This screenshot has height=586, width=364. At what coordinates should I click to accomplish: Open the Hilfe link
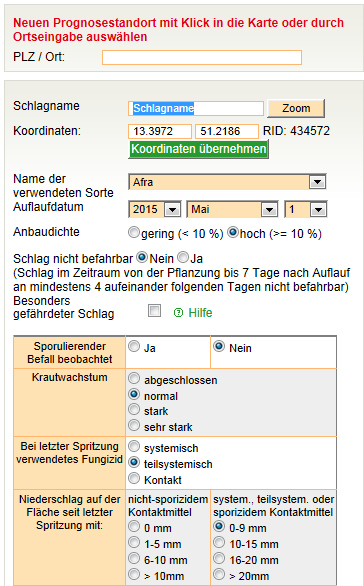pyautogui.click(x=200, y=313)
